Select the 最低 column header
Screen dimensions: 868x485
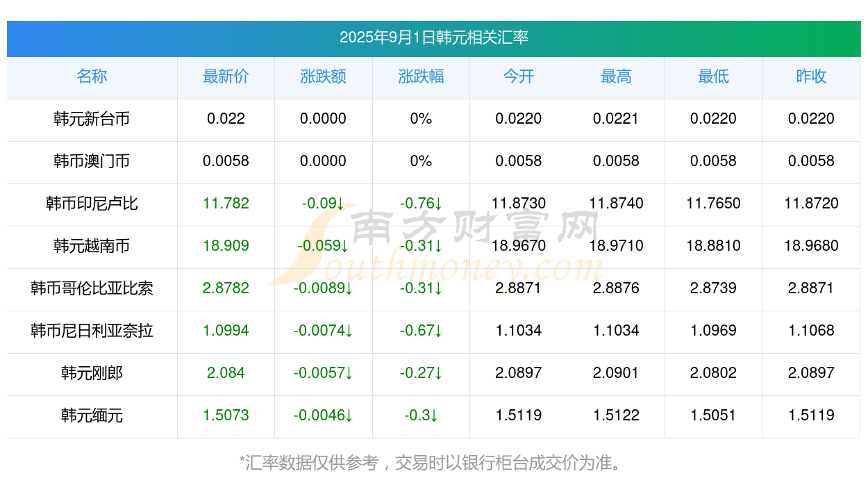(x=714, y=76)
